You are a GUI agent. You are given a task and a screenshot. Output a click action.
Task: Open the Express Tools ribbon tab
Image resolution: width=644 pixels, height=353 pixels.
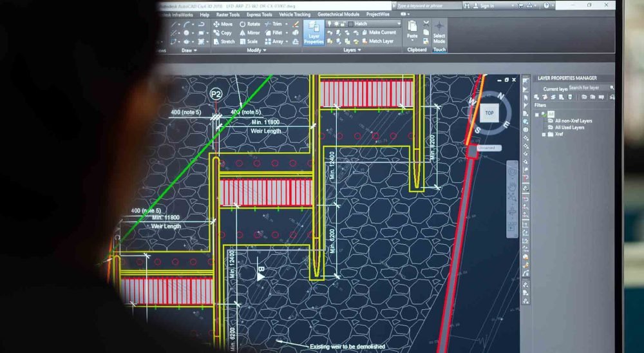[x=259, y=14]
